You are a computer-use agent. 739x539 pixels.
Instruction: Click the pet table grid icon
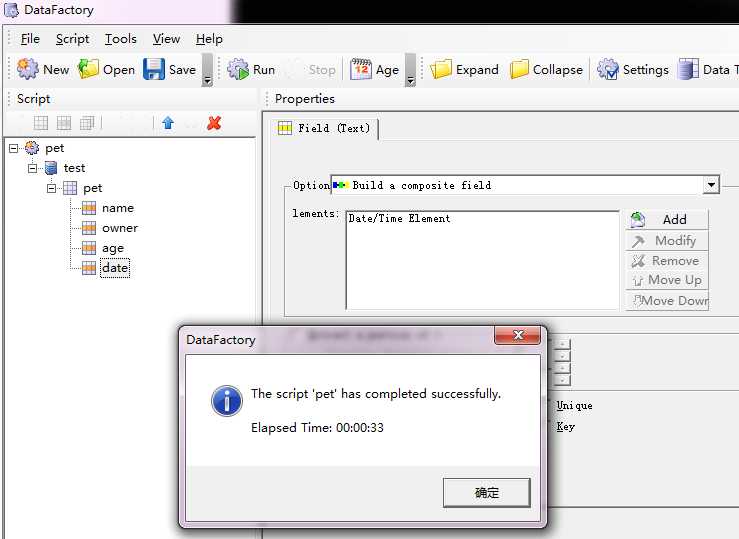tap(70, 188)
